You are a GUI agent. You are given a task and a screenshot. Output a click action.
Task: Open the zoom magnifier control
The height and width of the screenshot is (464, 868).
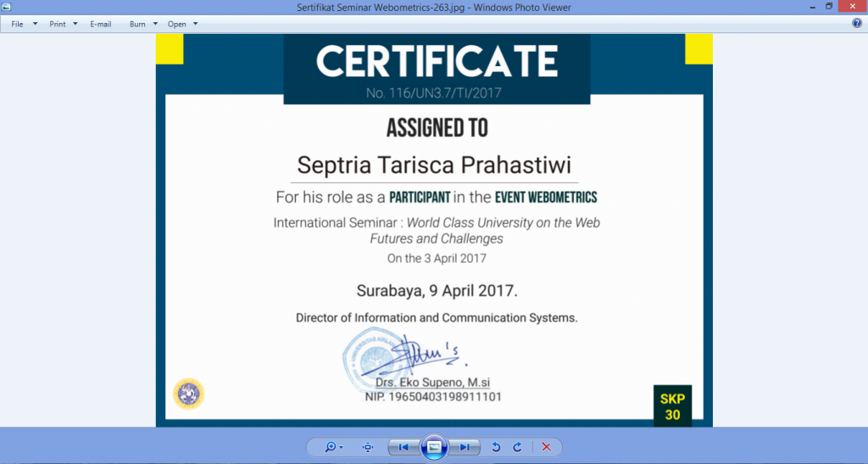pos(334,447)
